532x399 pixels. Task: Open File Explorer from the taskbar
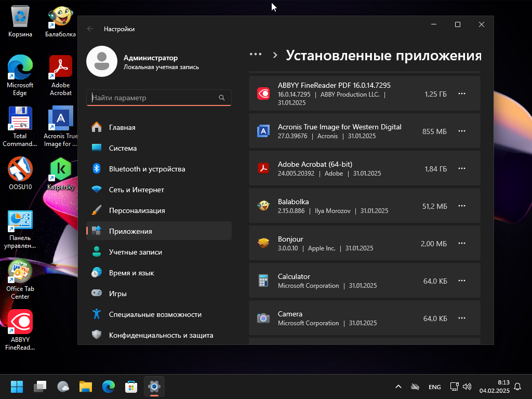coord(86,387)
